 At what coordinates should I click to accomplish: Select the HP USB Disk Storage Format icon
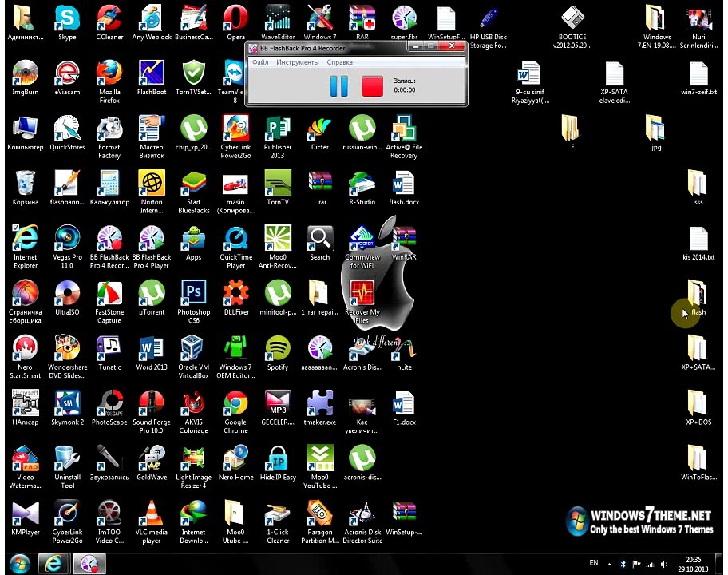pyautogui.click(x=488, y=26)
